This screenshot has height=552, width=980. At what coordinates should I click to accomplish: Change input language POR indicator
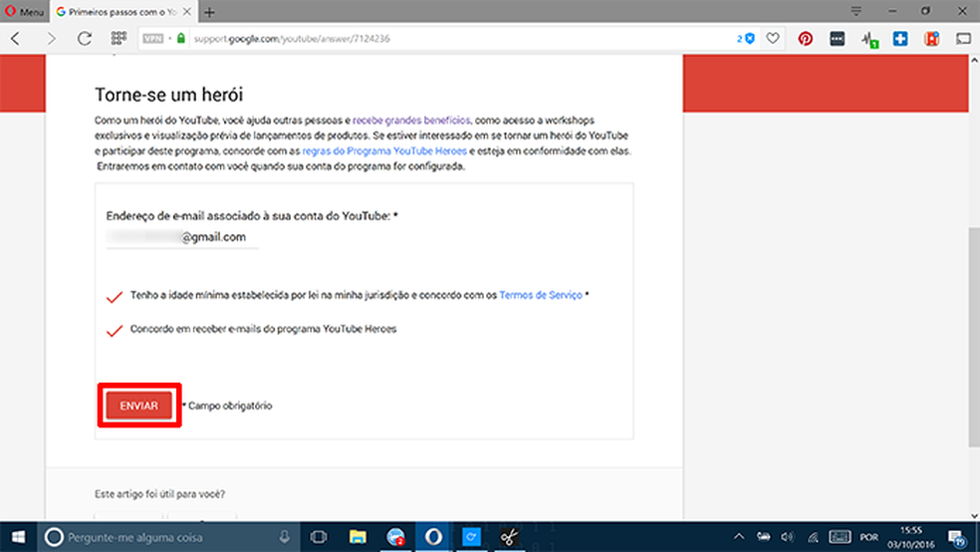[868, 537]
